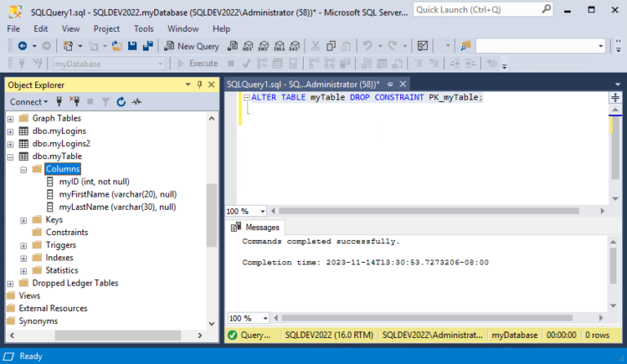Viewport: 627px width, 364px height.
Task: Click the New Query button
Action: pyautogui.click(x=192, y=47)
